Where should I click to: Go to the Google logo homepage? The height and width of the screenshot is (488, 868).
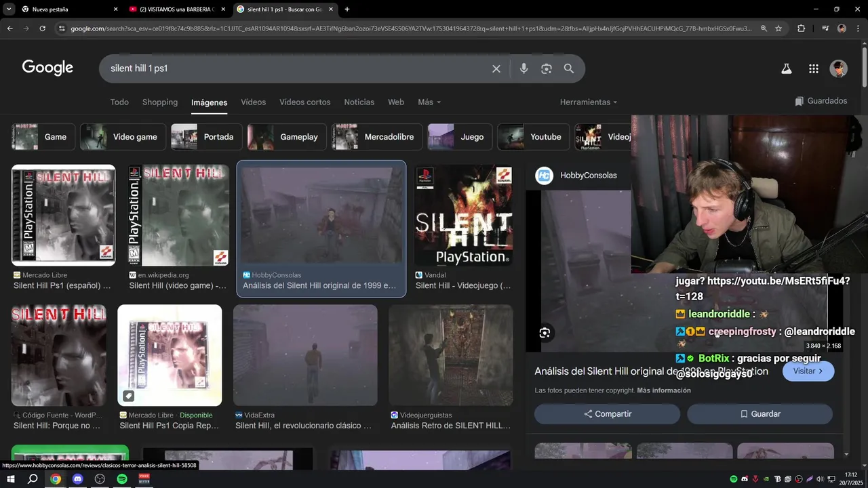click(x=47, y=68)
